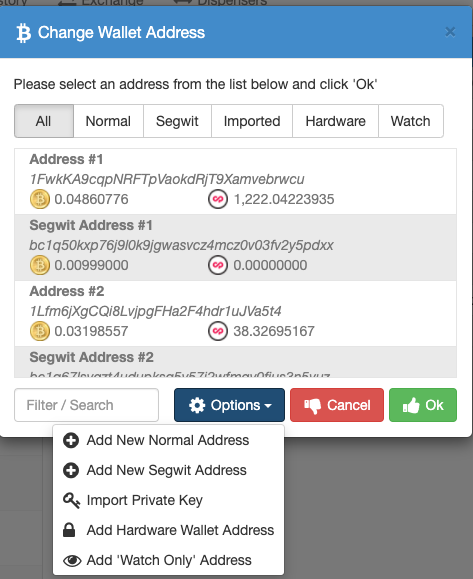Screen dimensions: 473x579
Task: Confirm selection with the Ok button
Action: point(423,405)
